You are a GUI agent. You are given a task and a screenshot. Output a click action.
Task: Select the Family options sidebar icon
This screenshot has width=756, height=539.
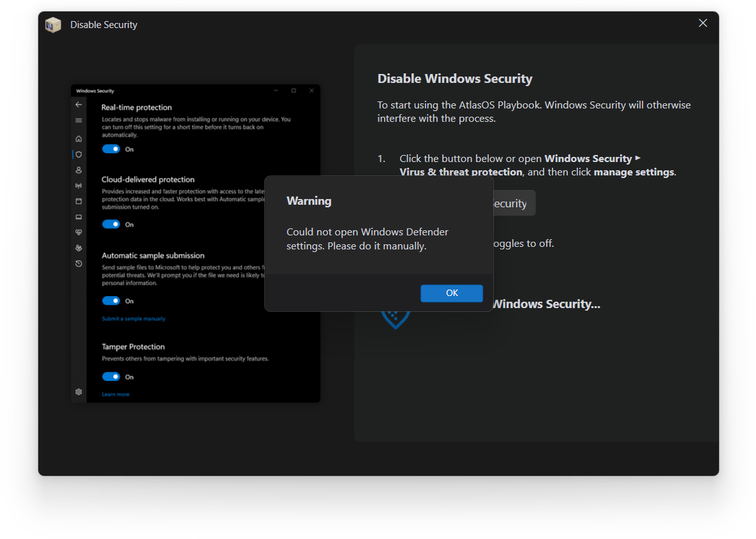pos(78,247)
